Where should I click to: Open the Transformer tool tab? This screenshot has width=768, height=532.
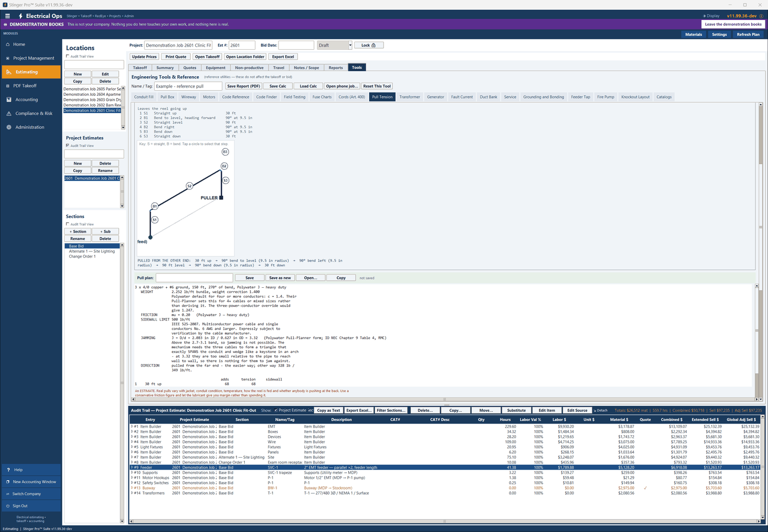410,97
